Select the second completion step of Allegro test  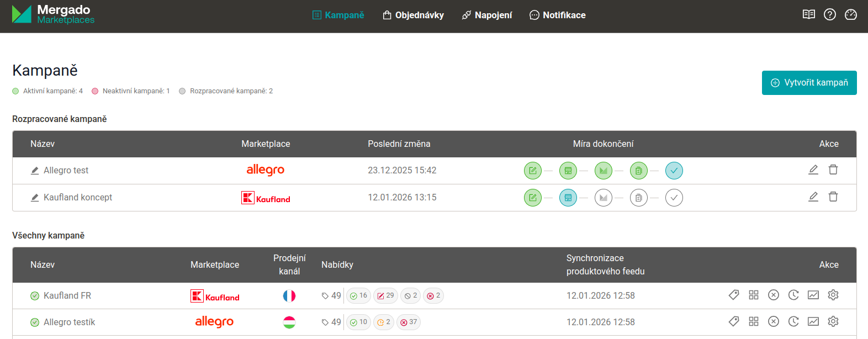[x=568, y=171]
